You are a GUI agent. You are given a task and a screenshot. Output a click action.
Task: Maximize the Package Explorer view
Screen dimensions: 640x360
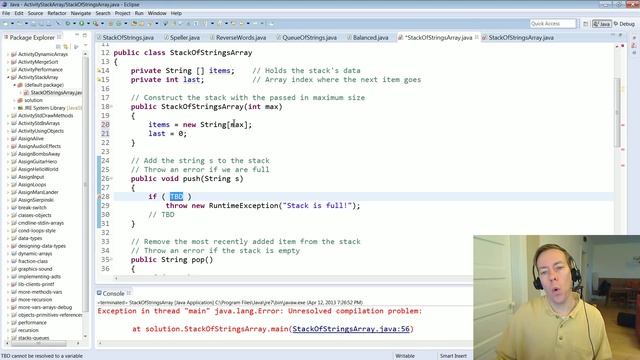[x=84, y=36]
